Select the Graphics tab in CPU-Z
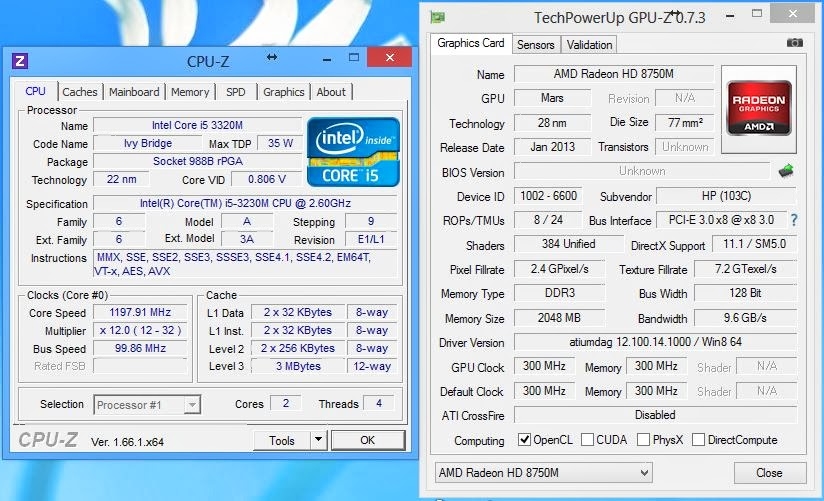The image size is (824, 501). 284,92
